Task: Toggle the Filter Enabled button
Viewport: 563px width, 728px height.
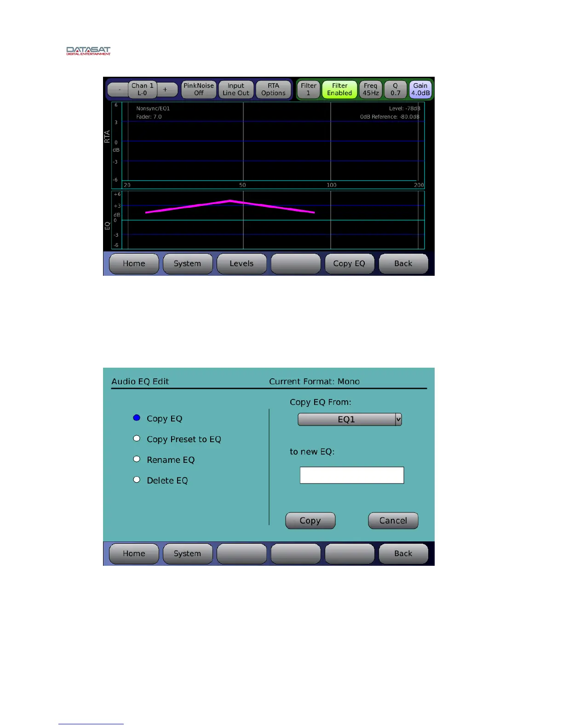Action: click(x=339, y=89)
